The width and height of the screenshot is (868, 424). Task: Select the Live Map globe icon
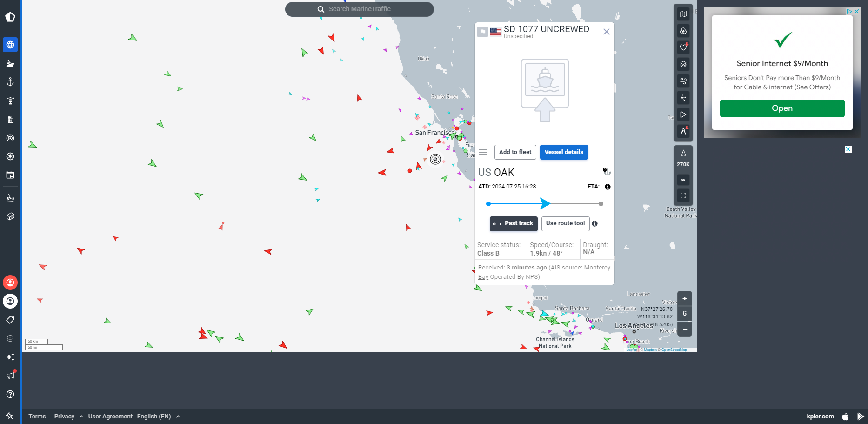point(10,45)
